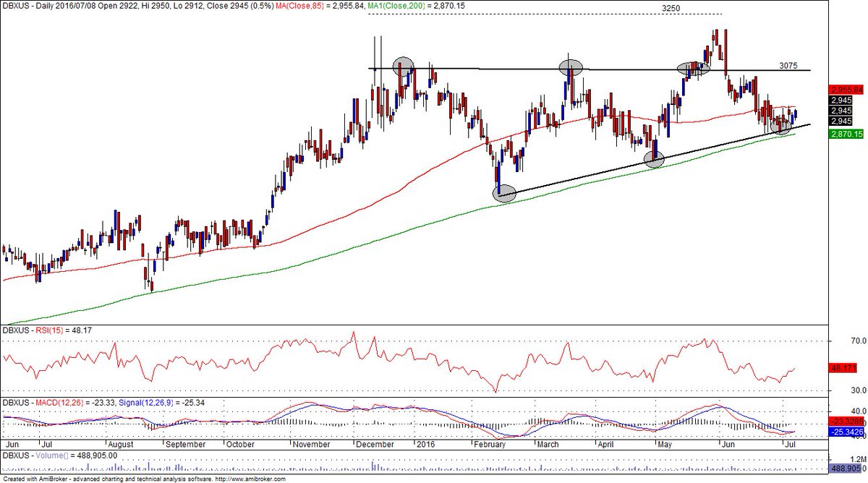Click the 2016 year label on time axis
Screen dimensions: 868x483
pyautogui.click(x=424, y=444)
